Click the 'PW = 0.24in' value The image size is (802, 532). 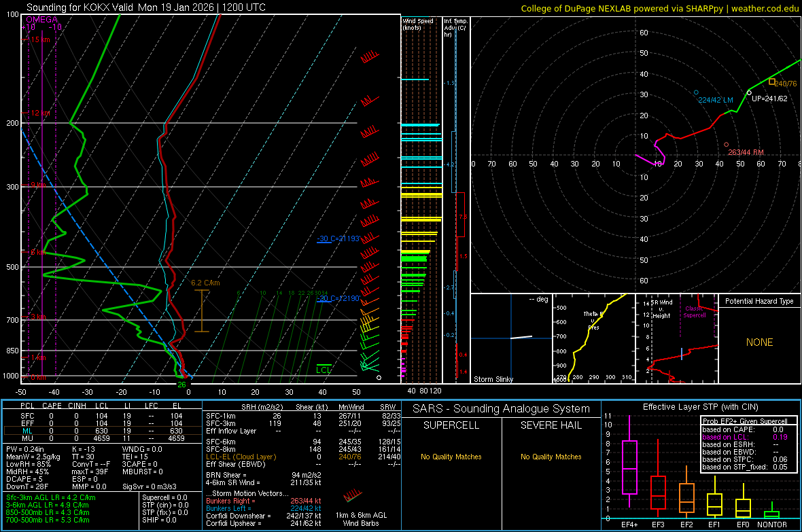click(25, 449)
